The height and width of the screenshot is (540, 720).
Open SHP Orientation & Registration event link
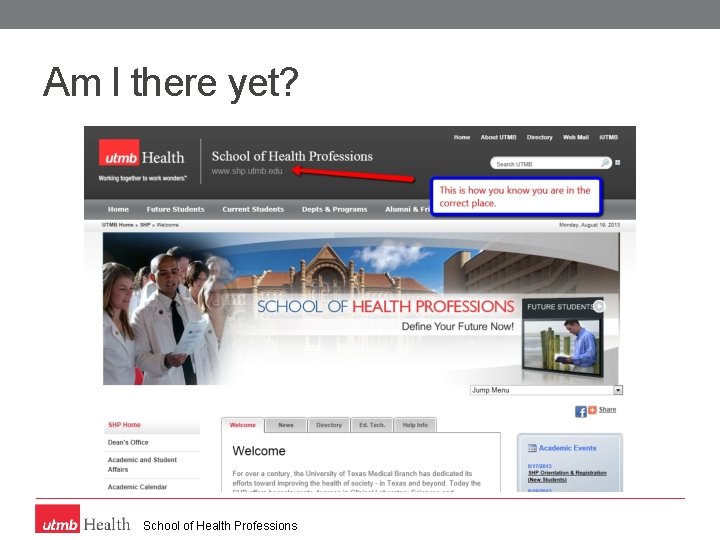click(567, 476)
